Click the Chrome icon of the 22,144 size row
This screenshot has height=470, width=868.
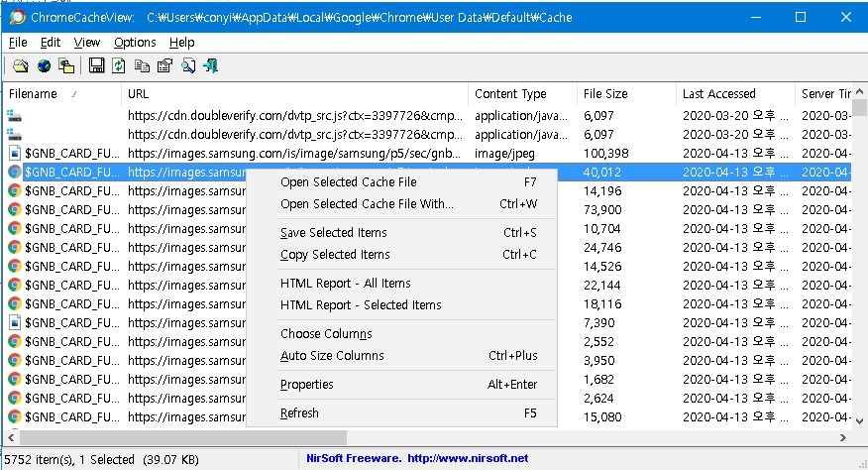[x=15, y=285]
